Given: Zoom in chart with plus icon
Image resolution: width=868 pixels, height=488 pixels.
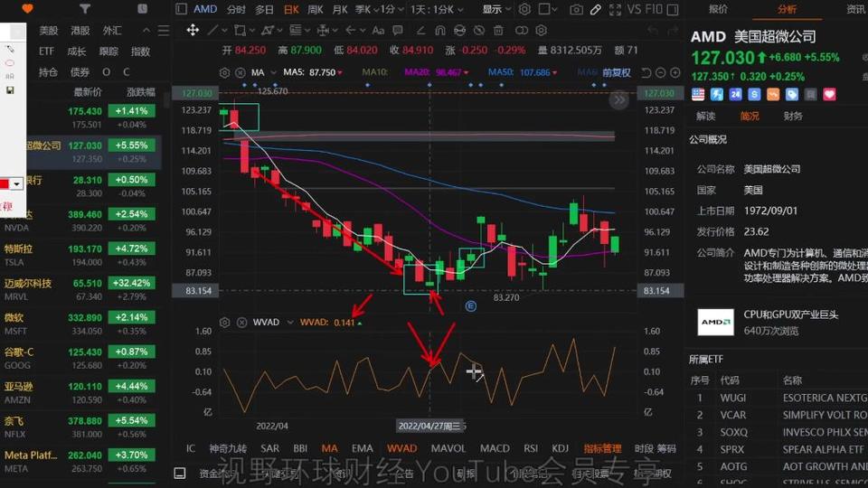Looking at the screenshot, I should pyautogui.click(x=675, y=72).
